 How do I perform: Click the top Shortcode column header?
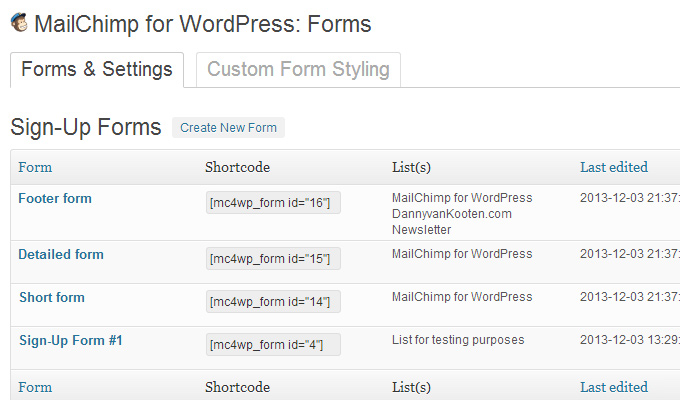point(238,167)
